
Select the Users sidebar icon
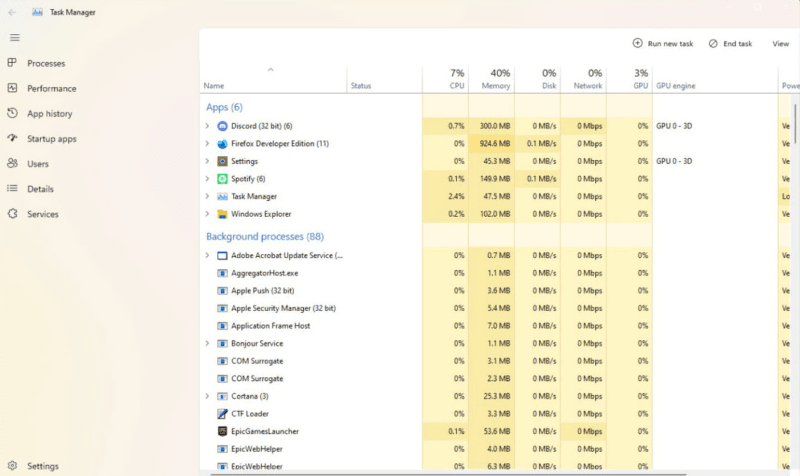tap(12, 163)
